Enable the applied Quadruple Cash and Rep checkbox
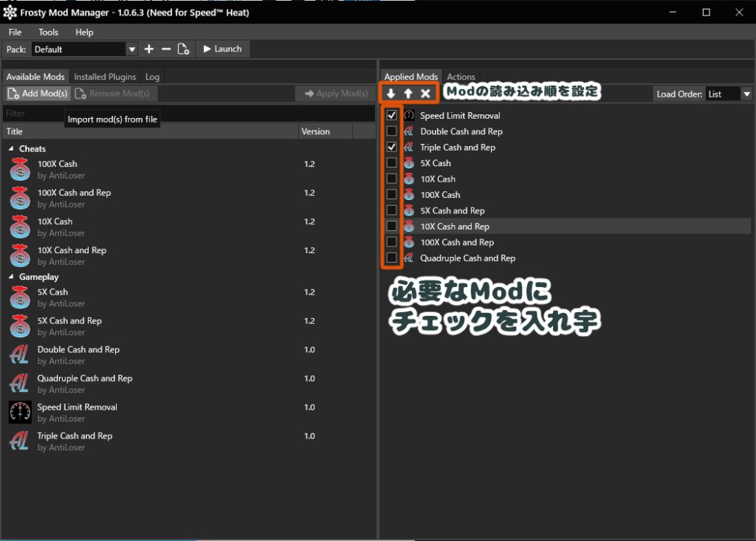 (x=391, y=258)
